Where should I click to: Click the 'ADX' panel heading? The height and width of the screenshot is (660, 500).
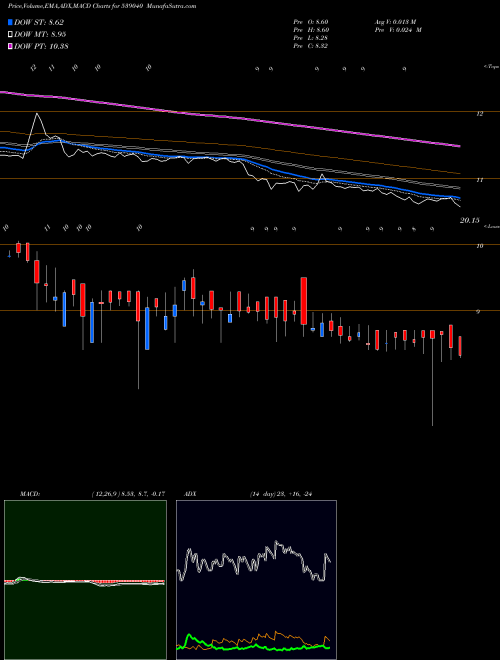(x=189, y=494)
